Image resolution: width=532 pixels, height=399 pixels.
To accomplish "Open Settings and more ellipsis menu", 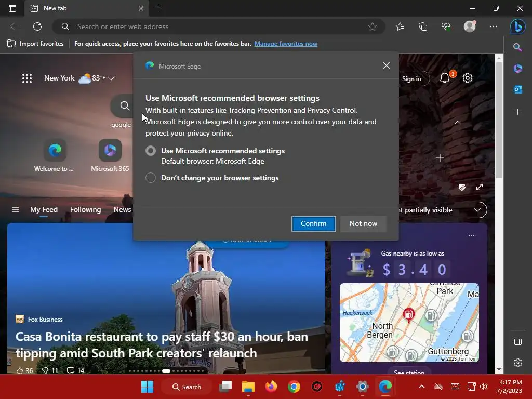I will coord(494,26).
